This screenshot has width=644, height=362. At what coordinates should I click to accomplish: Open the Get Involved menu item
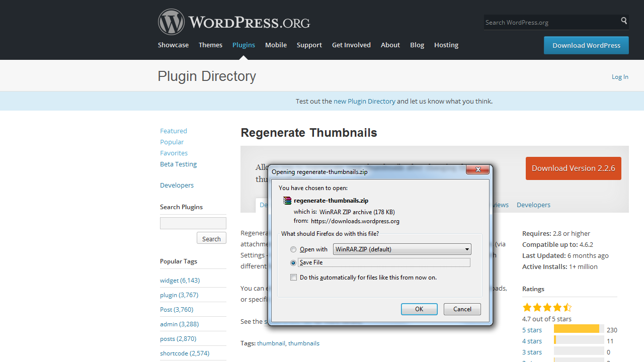(351, 45)
